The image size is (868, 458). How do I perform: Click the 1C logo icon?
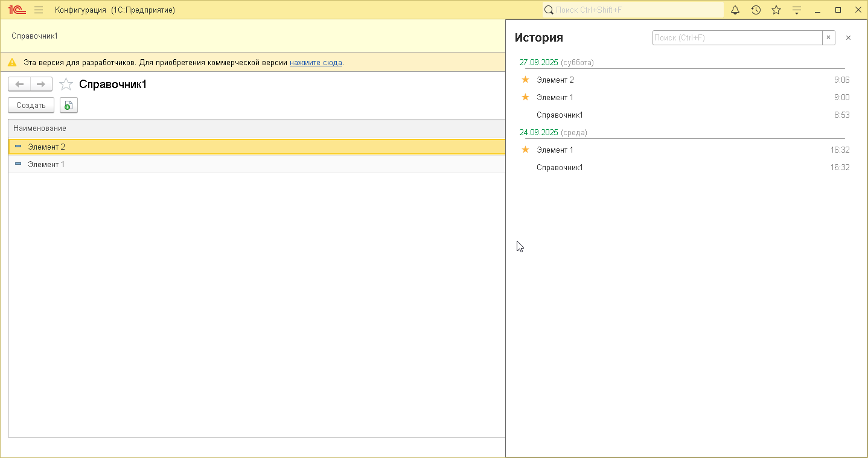[16, 10]
